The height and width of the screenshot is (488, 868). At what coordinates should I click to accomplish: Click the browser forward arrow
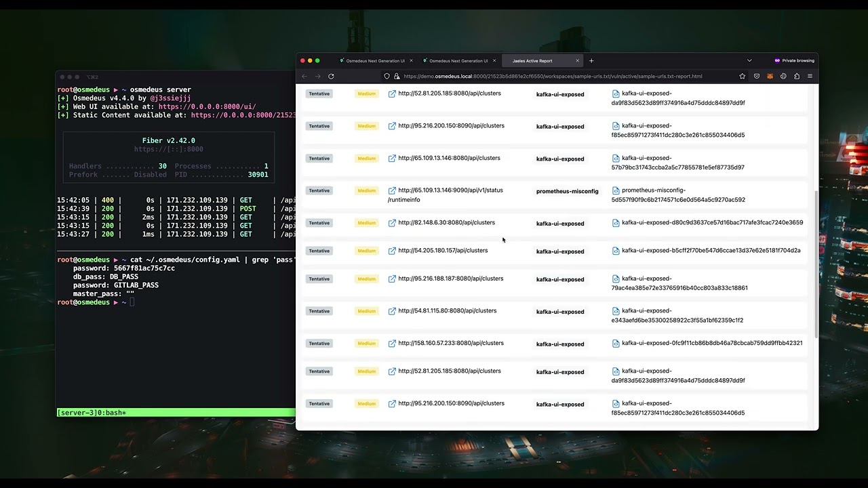tap(317, 76)
